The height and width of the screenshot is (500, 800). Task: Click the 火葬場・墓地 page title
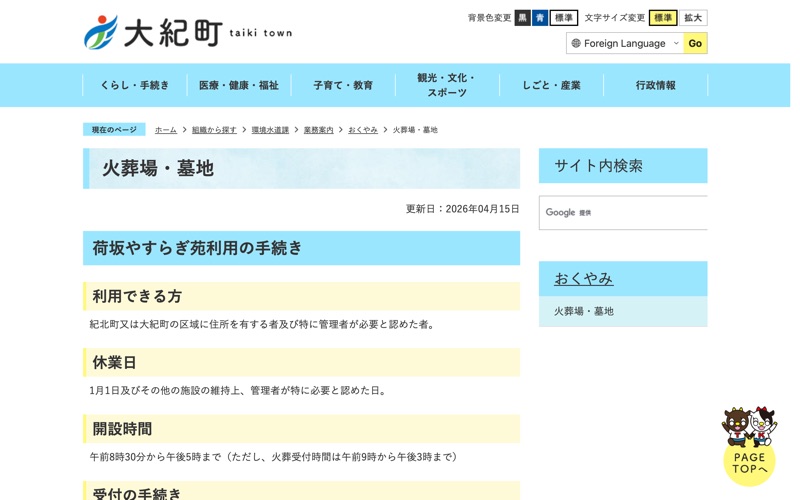tap(302, 168)
